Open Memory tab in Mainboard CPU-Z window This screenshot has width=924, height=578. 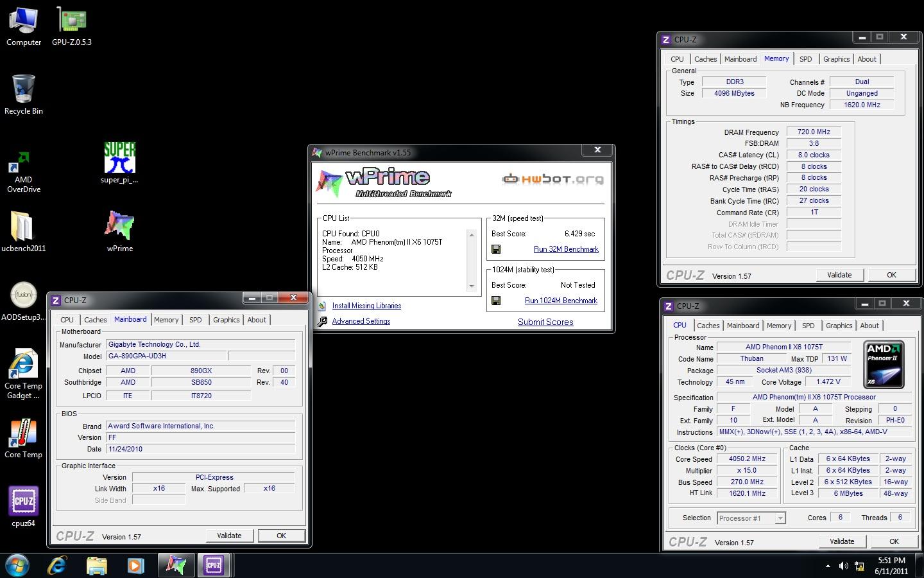(166, 320)
